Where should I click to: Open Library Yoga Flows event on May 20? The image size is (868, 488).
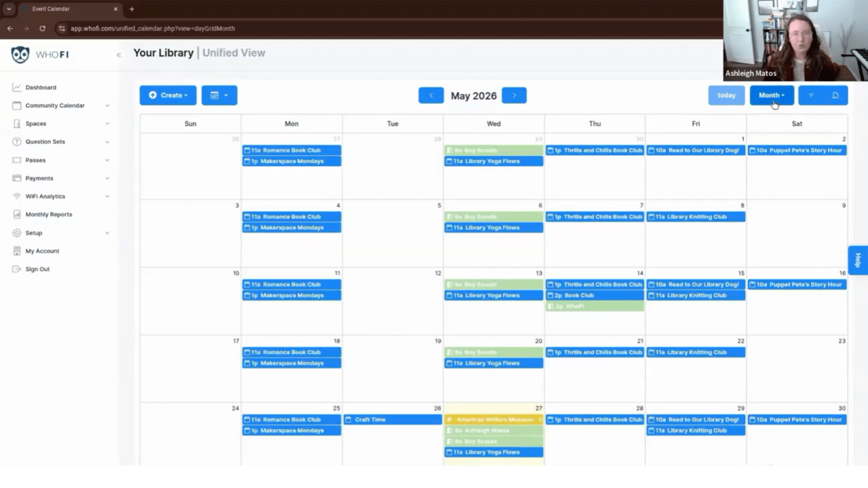(494, 363)
